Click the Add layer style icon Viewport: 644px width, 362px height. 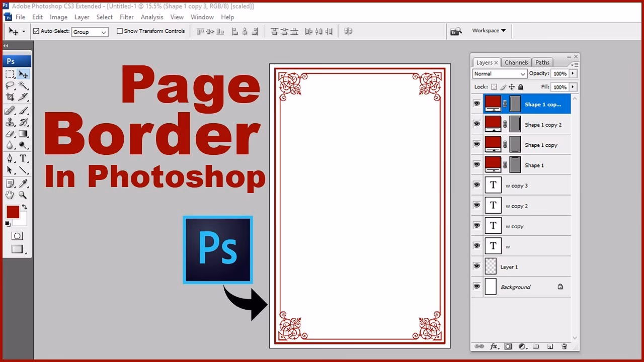pyautogui.click(x=494, y=346)
